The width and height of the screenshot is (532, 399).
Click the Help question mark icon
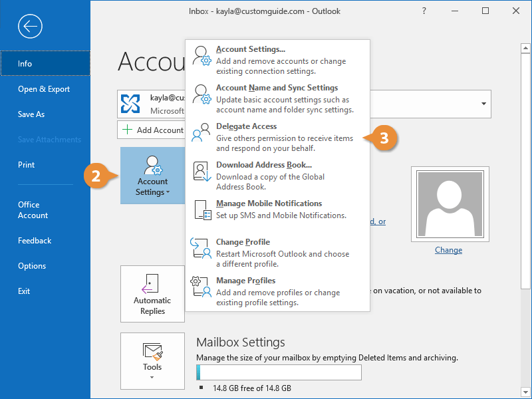click(x=424, y=11)
